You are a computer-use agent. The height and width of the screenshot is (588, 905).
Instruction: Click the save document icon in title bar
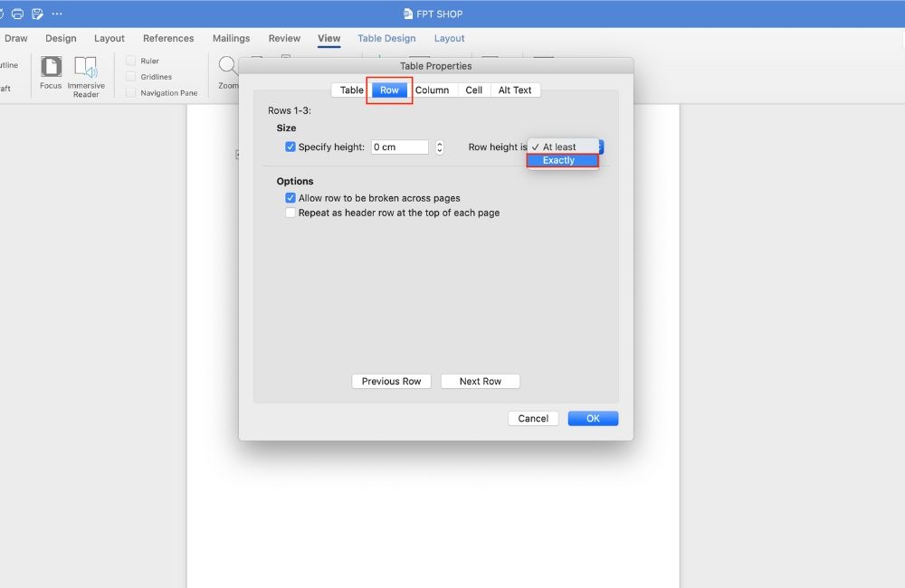[37, 14]
